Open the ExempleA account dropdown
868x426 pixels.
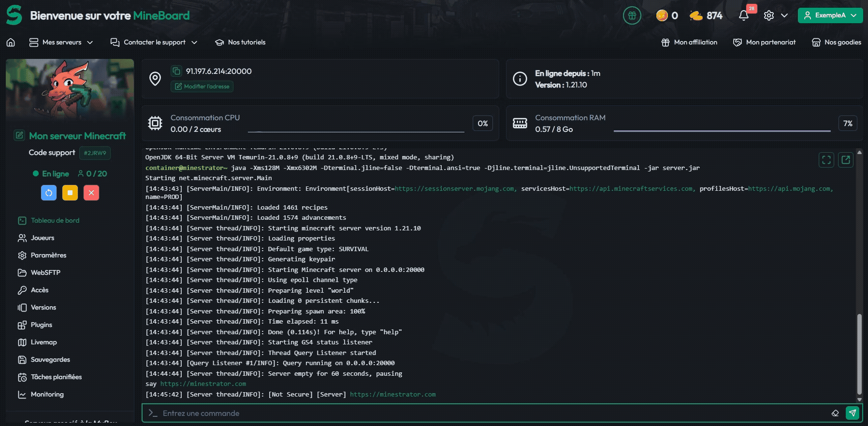tap(830, 15)
